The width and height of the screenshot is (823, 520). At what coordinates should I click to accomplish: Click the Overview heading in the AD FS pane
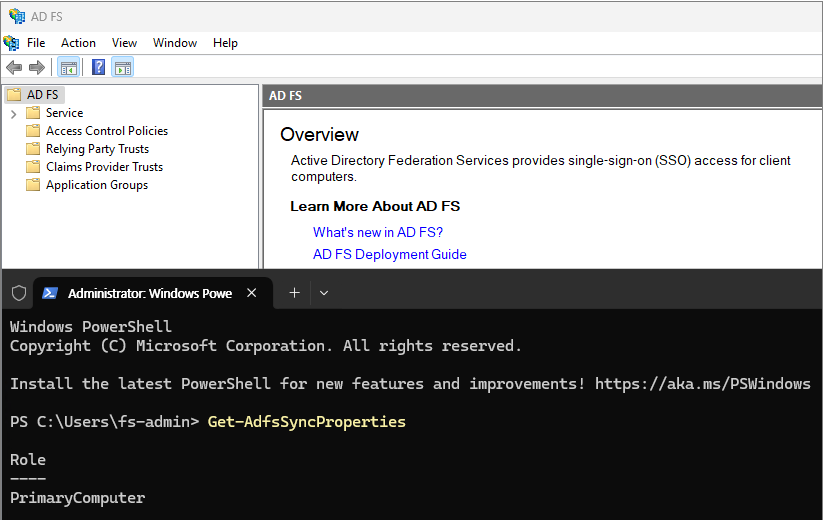click(320, 135)
